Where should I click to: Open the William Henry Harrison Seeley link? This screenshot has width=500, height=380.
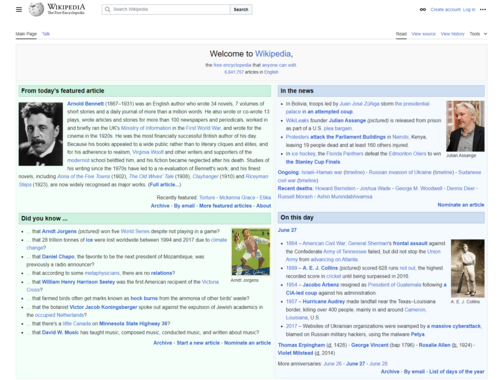point(78,282)
